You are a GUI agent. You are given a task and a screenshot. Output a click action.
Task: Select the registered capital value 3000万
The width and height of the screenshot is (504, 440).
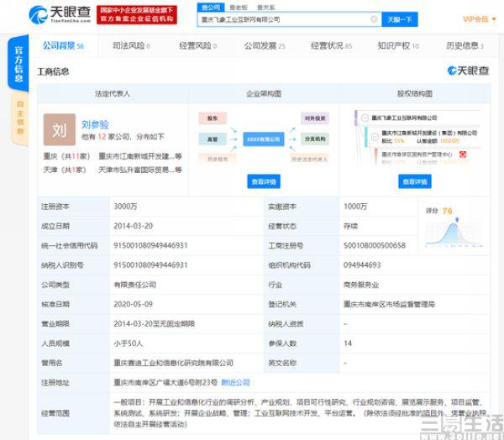coord(125,207)
